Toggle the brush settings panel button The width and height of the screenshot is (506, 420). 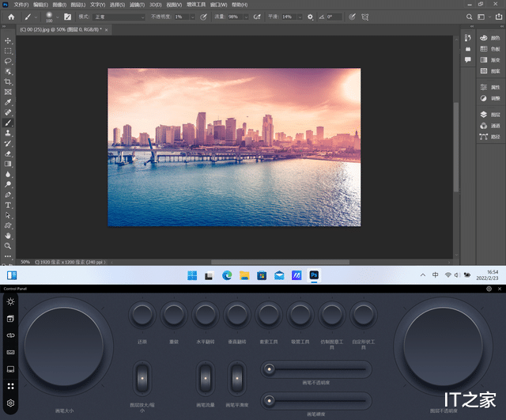[x=67, y=16]
